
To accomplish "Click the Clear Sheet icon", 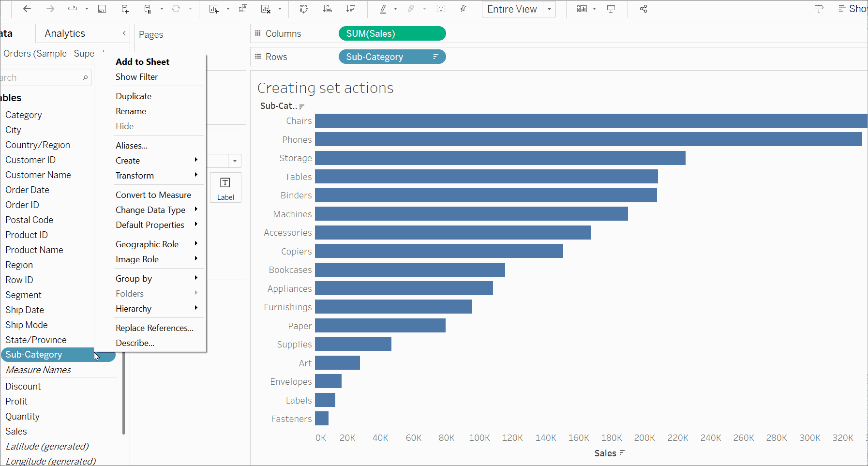I will point(266,9).
